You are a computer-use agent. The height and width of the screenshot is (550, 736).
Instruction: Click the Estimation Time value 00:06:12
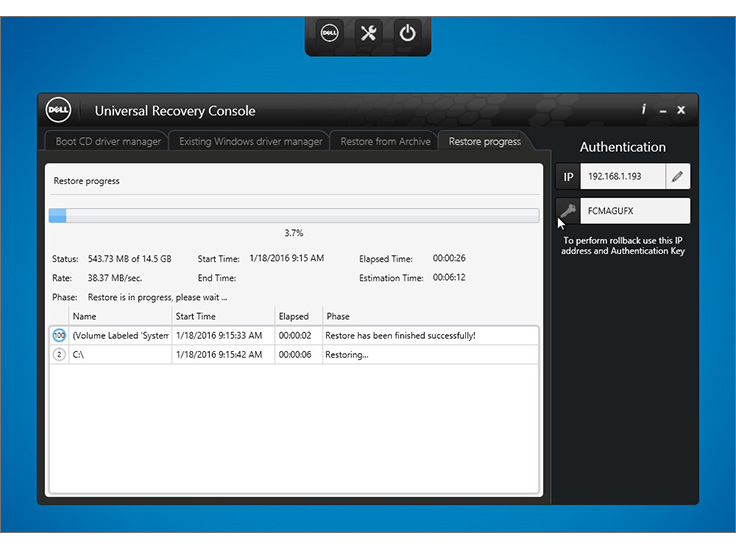pyautogui.click(x=449, y=277)
